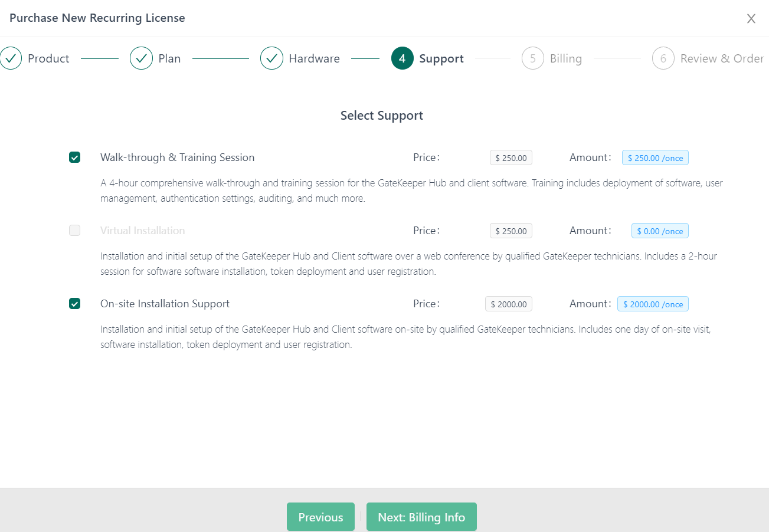
Task: Go to Next: Billing Info
Action: (x=421, y=517)
